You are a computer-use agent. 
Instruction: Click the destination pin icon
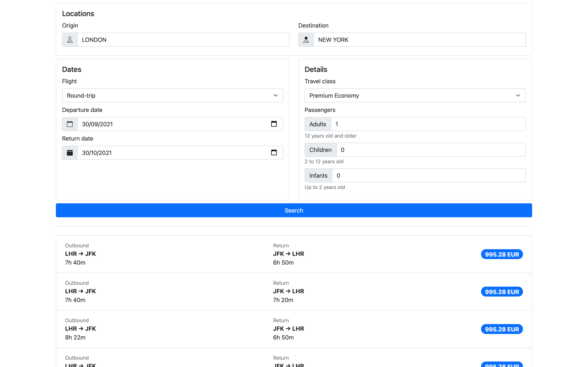pos(306,40)
